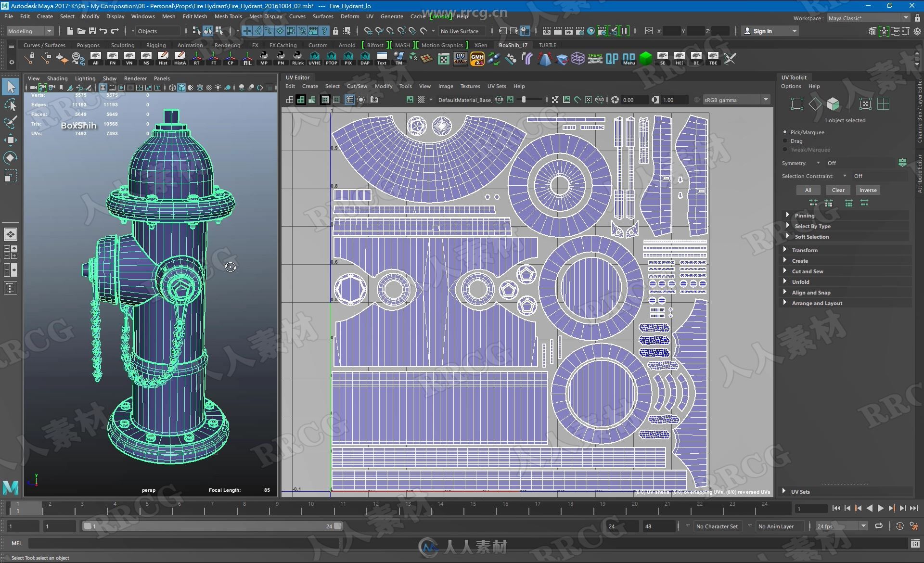This screenshot has height=563, width=924.
Task: Click the Open Scene folder icon
Action: pos(81,31)
